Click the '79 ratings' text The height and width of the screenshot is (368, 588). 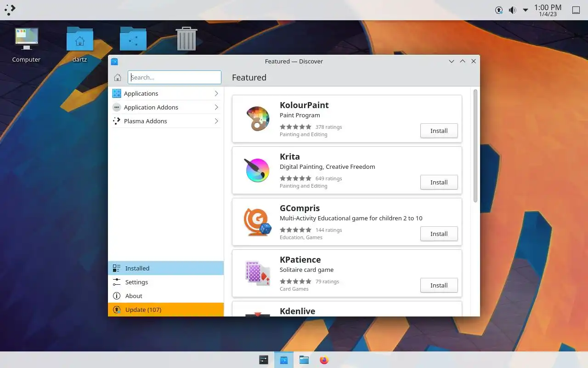pos(327,282)
